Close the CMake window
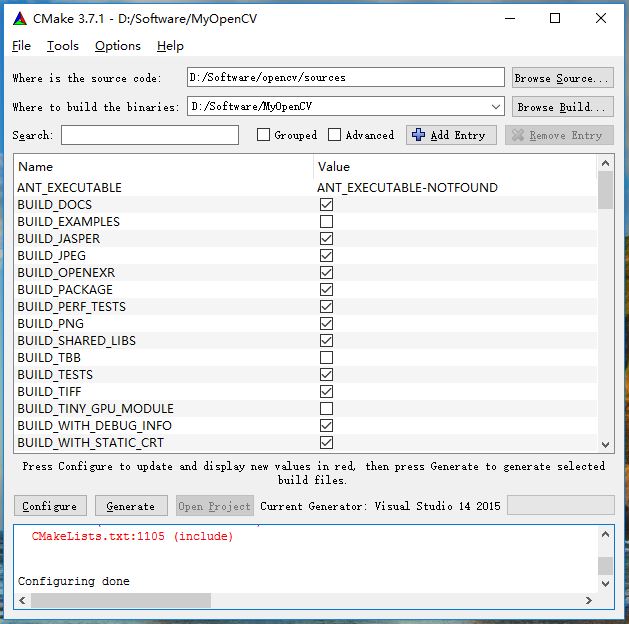The width and height of the screenshot is (629, 624). 601,18
